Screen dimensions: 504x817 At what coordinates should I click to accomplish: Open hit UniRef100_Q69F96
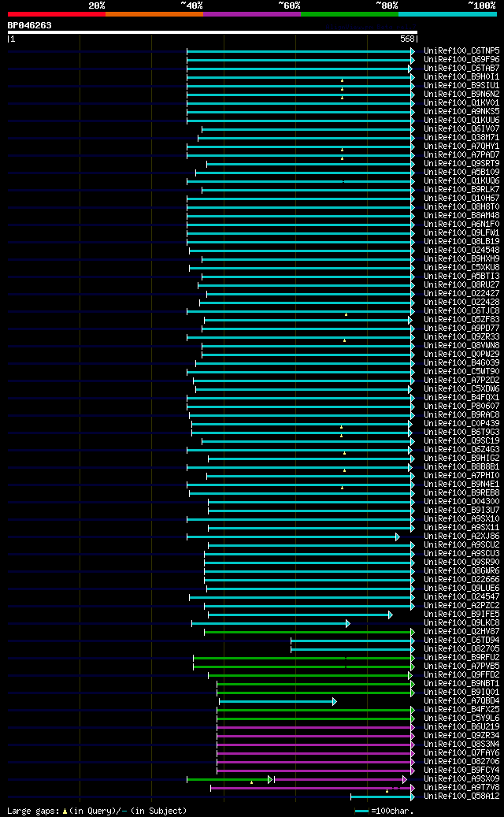(x=461, y=59)
